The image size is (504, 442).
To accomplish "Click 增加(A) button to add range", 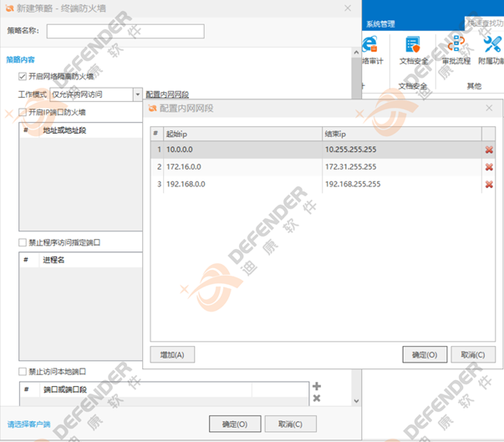I will tap(172, 354).
